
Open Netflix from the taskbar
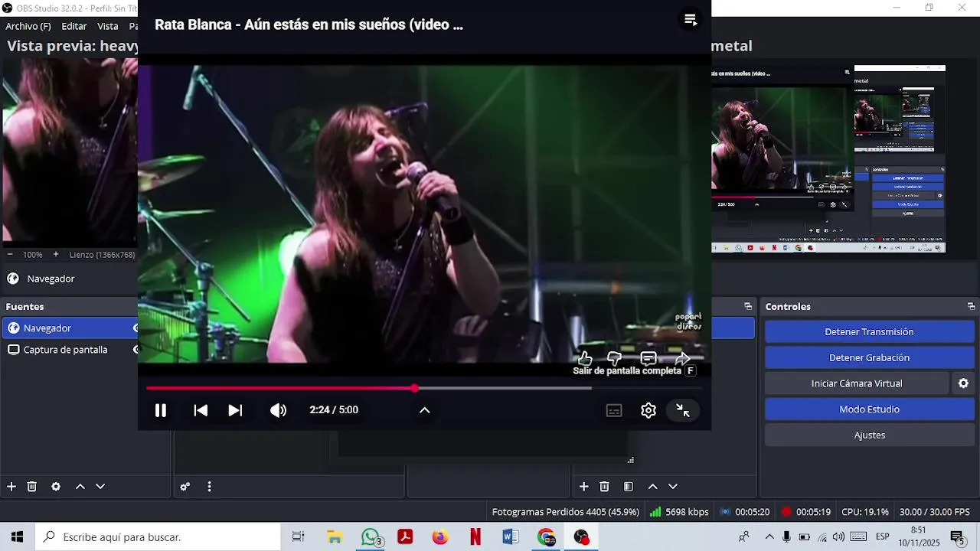(x=475, y=537)
